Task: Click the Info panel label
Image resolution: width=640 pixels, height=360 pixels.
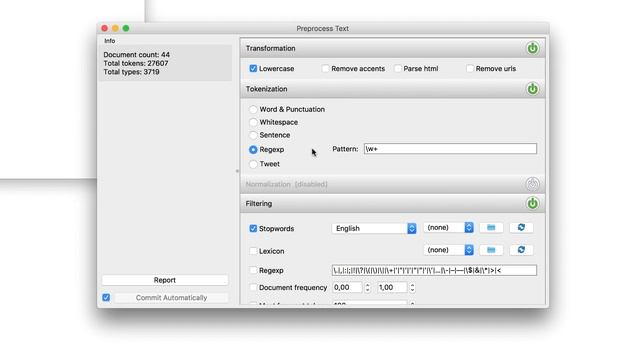Action: tap(109, 41)
